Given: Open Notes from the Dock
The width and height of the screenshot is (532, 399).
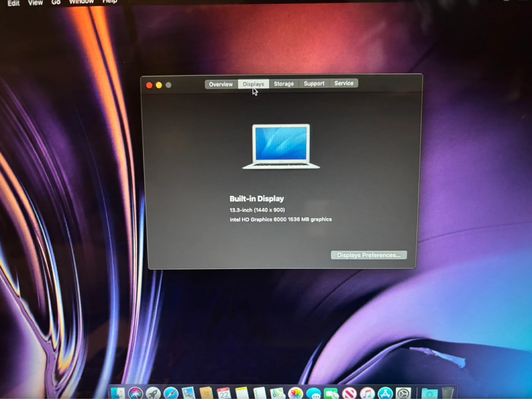Looking at the screenshot, I should pos(242,393).
